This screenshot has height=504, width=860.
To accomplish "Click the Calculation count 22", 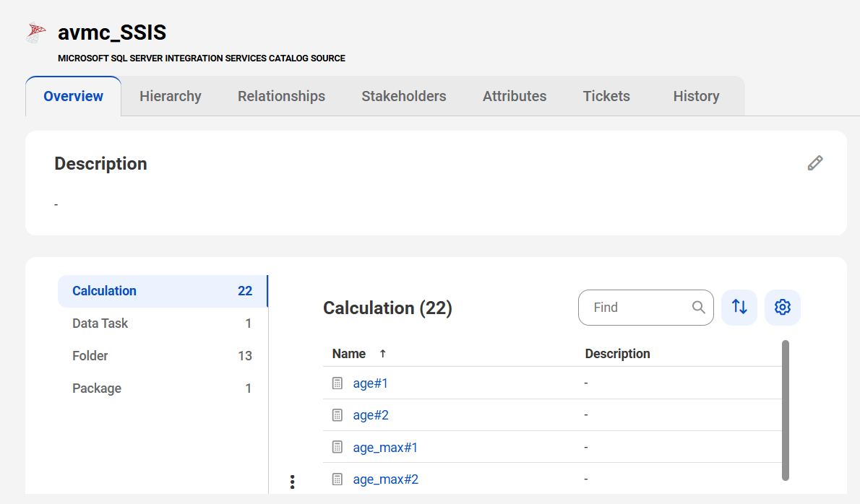I will (245, 291).
